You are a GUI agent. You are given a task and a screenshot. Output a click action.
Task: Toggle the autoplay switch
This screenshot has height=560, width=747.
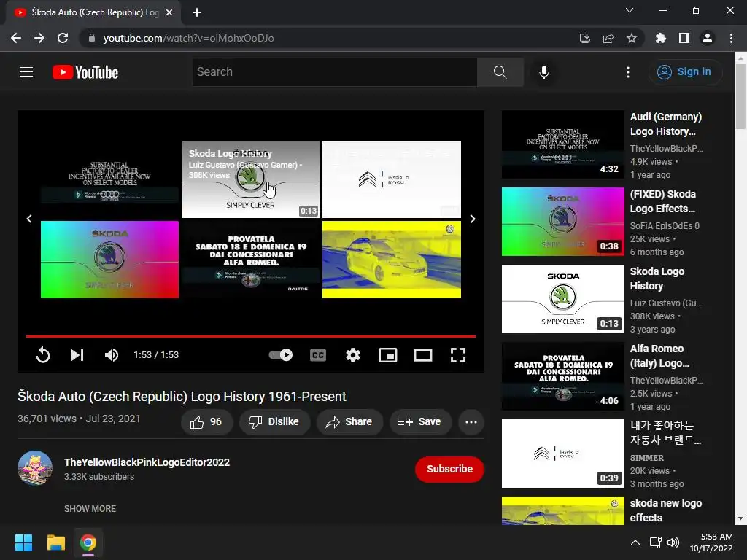[281, 355]
